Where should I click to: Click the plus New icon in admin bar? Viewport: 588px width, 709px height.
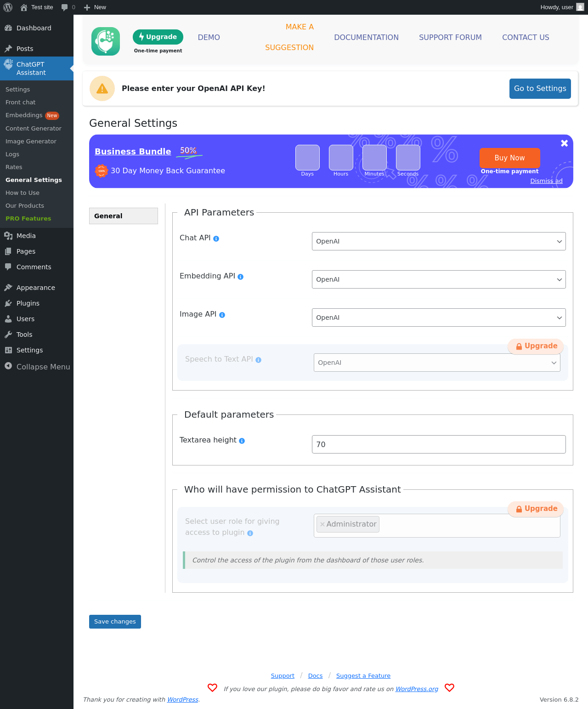pos(87,7)
